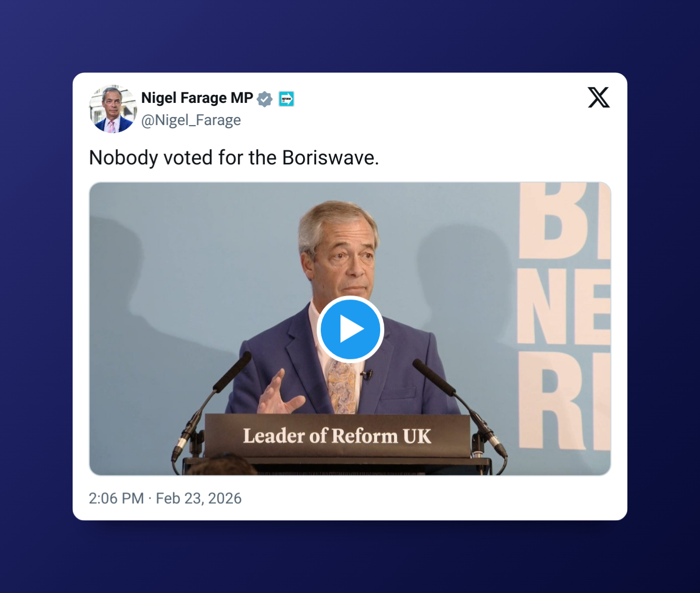
Task: Click the Feb 23, 2026 date
Action: 199,498
